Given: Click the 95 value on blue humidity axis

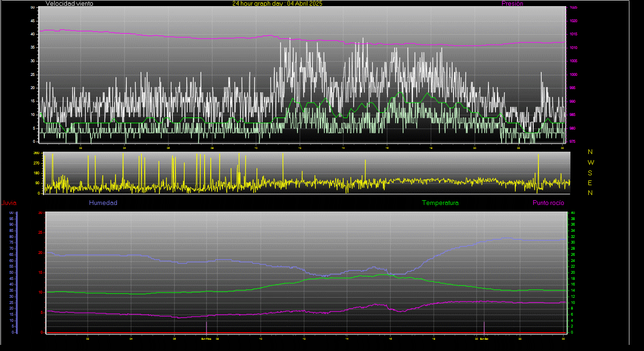Looking at the screenshot, I should pos(11,219).
